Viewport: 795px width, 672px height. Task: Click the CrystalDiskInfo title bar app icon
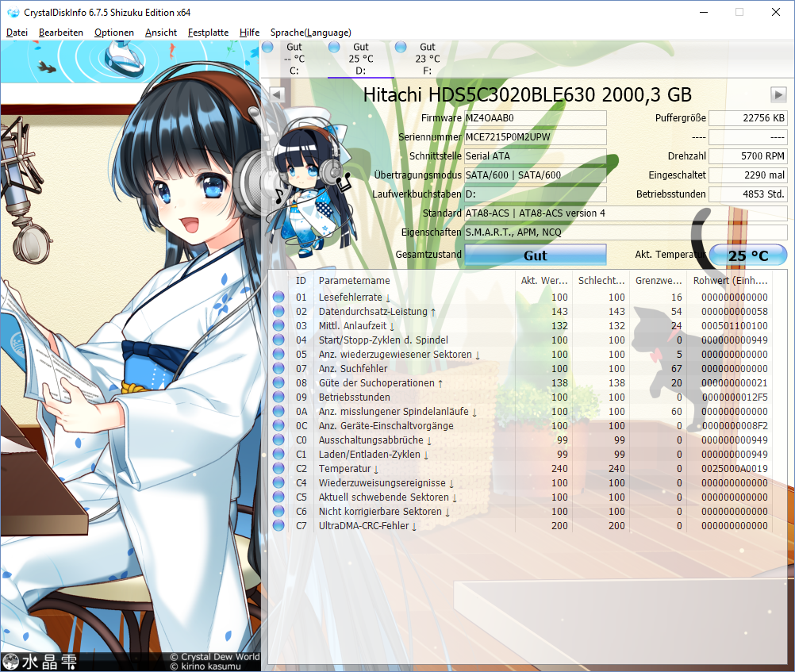[x=13, y=12]
